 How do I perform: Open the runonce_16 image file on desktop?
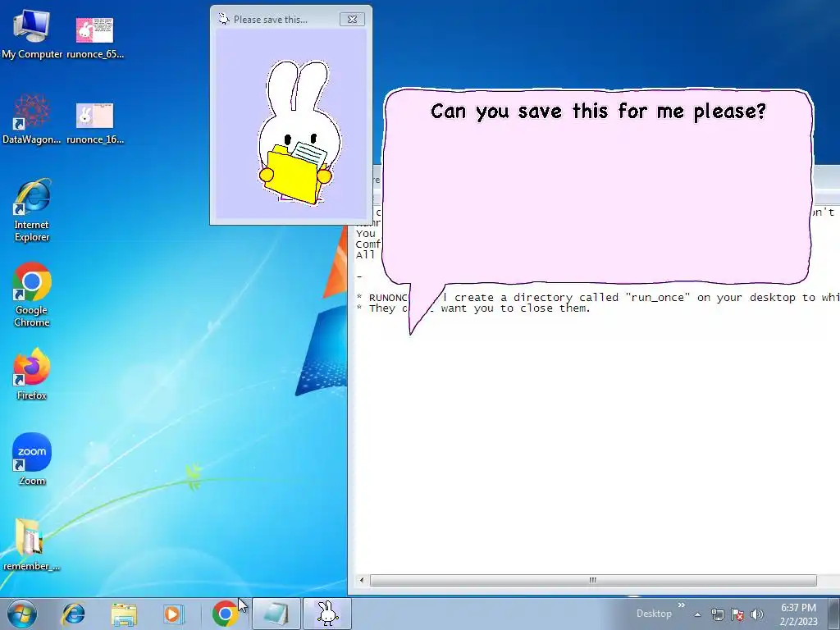click(95, 123)
